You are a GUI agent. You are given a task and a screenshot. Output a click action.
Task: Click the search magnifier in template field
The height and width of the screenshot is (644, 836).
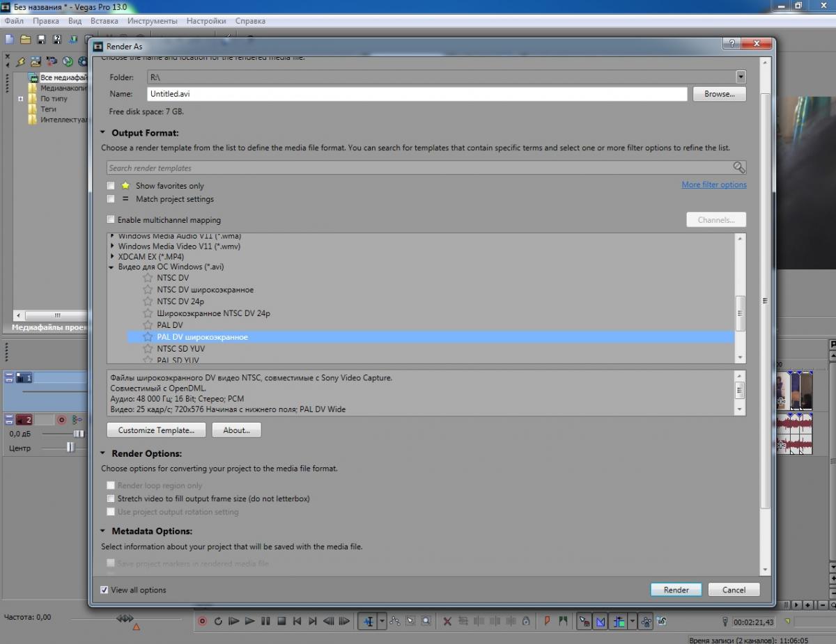click(x=738, y=168)
